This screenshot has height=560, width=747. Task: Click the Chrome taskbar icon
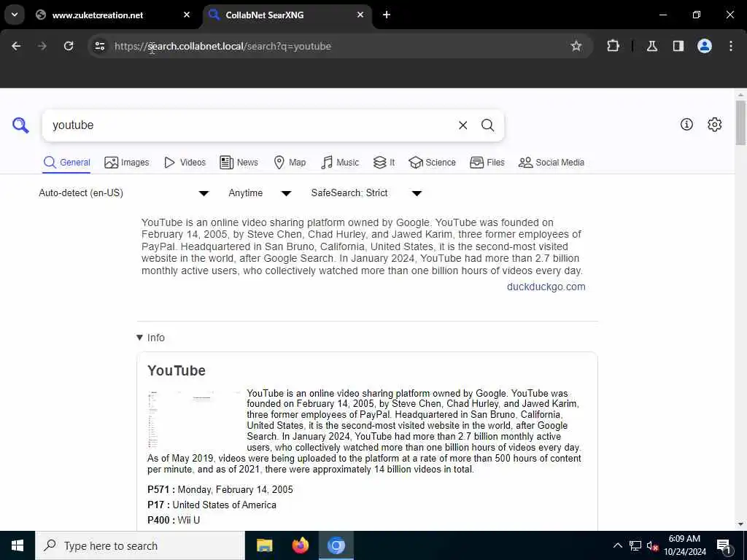pos(336,545)
